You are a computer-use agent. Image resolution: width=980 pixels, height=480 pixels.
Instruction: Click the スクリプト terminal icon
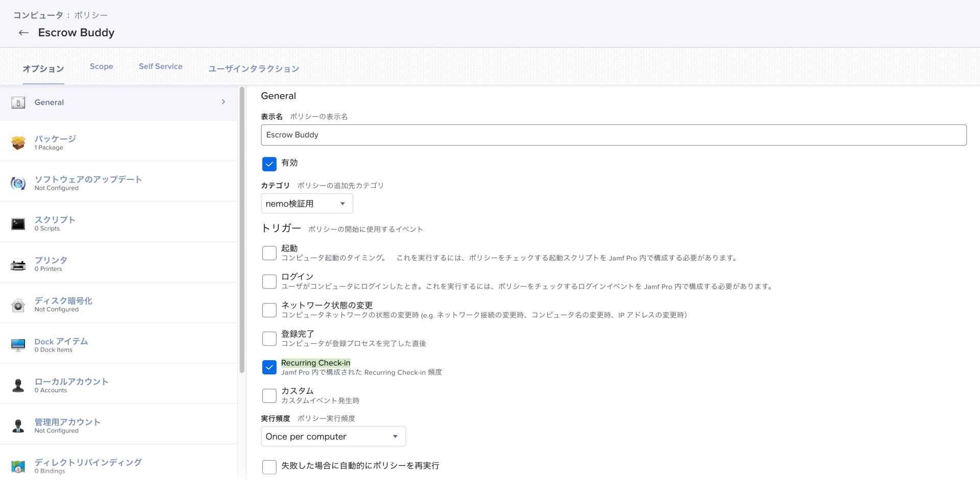coord(18,223)
